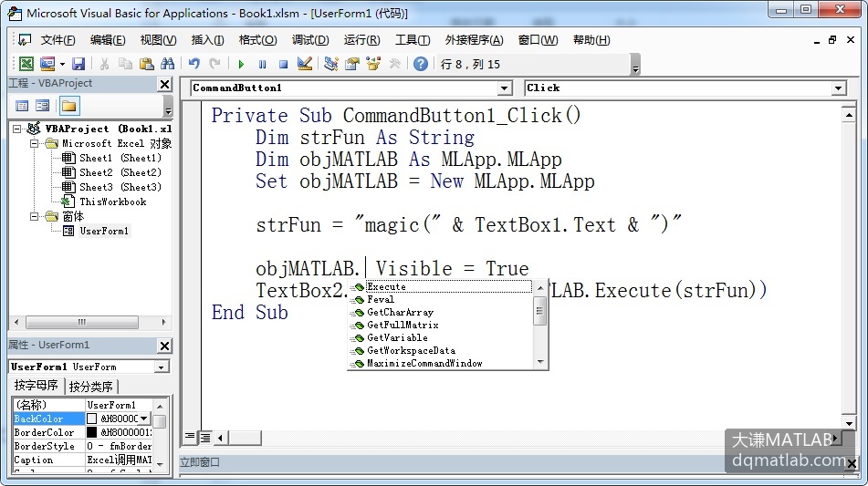
Task: Open the 插入(I) menu
Action: pyautogui.click(x=207, y=40)
